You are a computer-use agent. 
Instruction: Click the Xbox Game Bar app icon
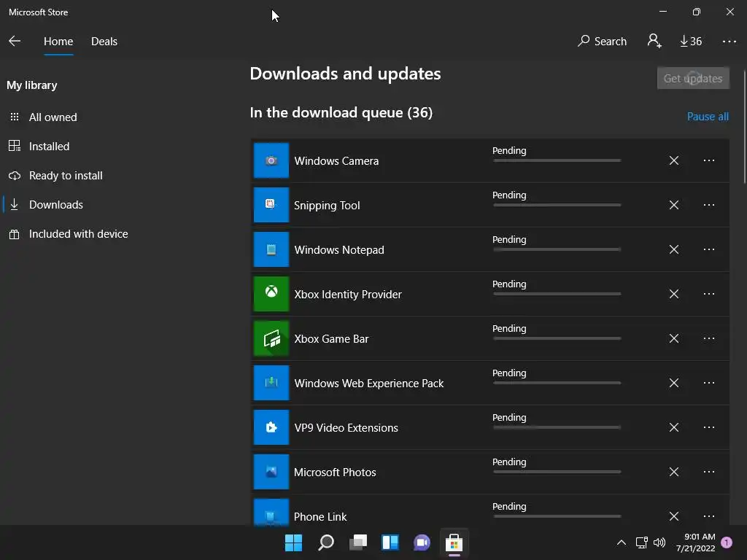pos(271,338)
